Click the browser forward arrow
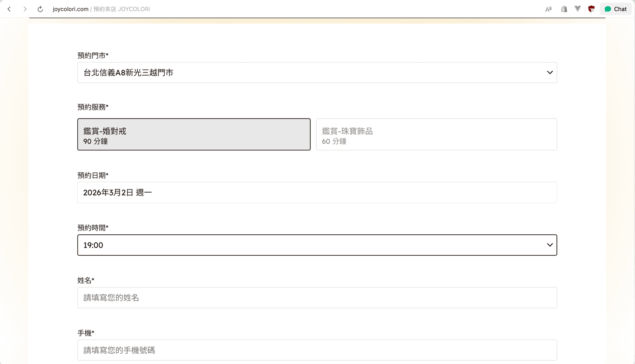 pos(25,9)
